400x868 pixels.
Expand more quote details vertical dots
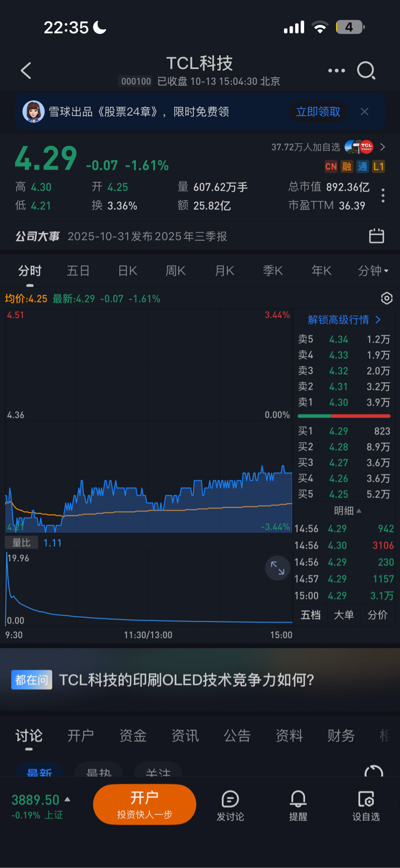[x=383, y=195]
